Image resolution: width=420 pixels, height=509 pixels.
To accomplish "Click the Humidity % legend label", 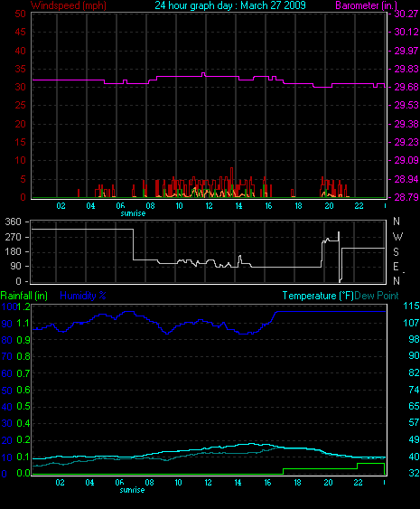I will (x=83, y=296).
